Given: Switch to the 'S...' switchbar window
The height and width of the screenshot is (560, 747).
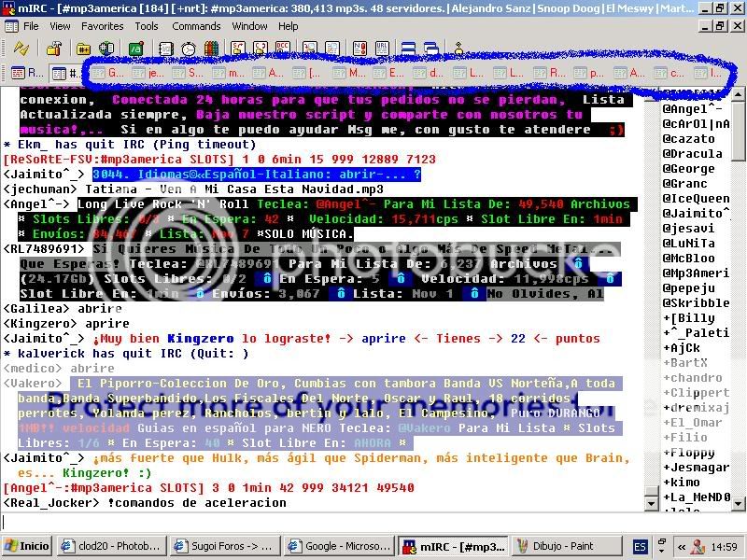Looking at the screenshot, I should 188,74.
